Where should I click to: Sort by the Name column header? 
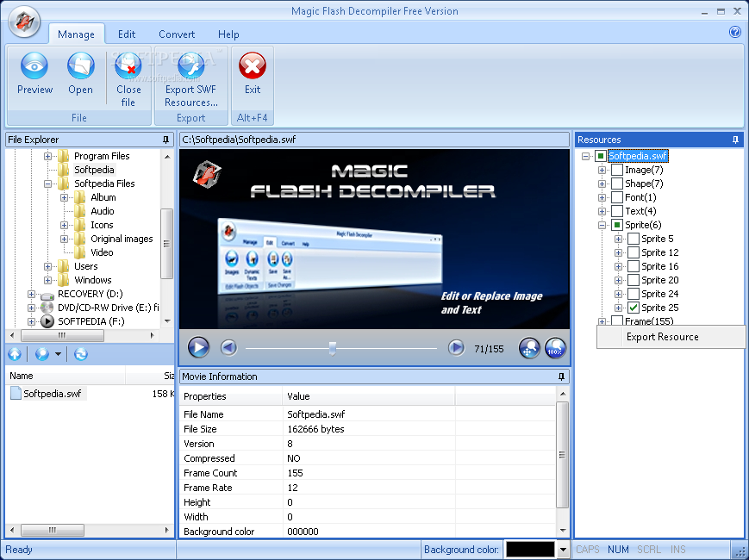(65, 376)
